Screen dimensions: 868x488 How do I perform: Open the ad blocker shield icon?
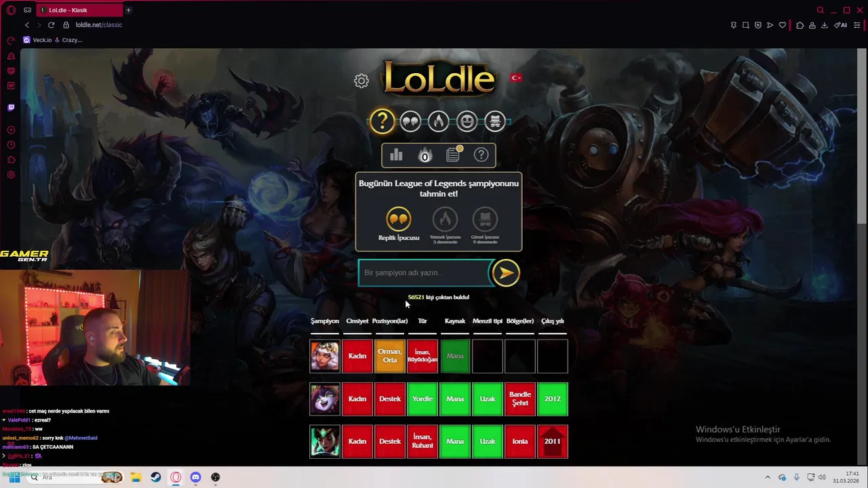click(x=757, y=25)
